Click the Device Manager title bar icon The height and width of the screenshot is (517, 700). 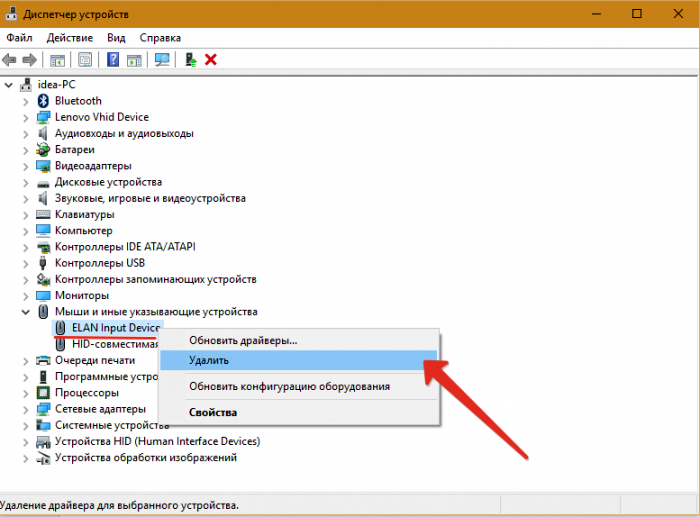tap(11, 14)
